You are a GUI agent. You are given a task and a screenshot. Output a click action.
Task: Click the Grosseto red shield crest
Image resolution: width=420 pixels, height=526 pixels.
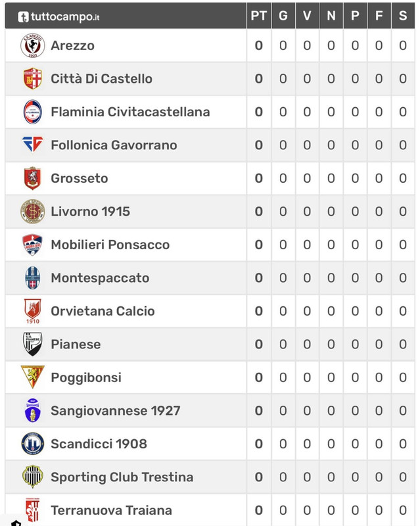(x=33, y=178)
